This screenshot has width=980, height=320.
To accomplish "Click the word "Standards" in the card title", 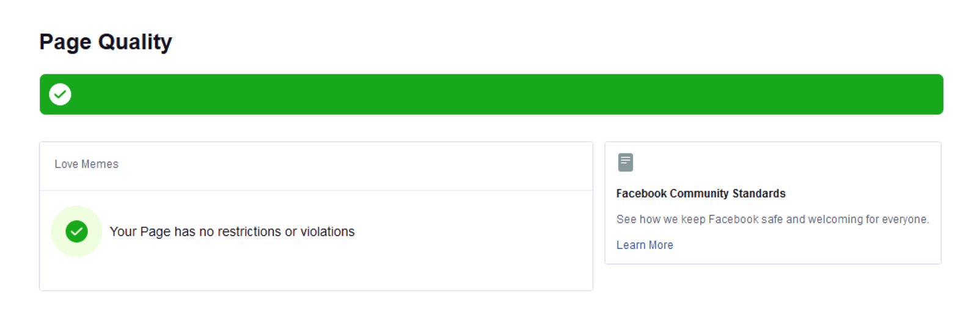I will pos(759,194).
